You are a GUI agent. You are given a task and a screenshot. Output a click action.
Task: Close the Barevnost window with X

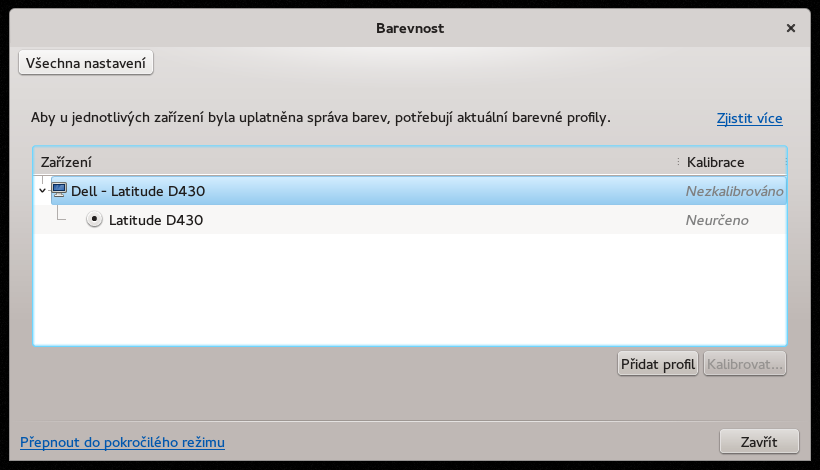[791, 28]
